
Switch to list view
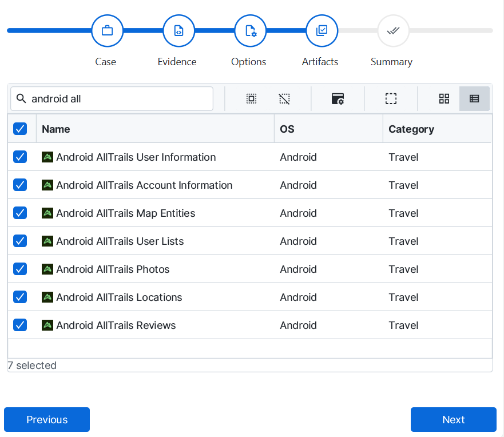pyautogui.click(x=474, y=99)
